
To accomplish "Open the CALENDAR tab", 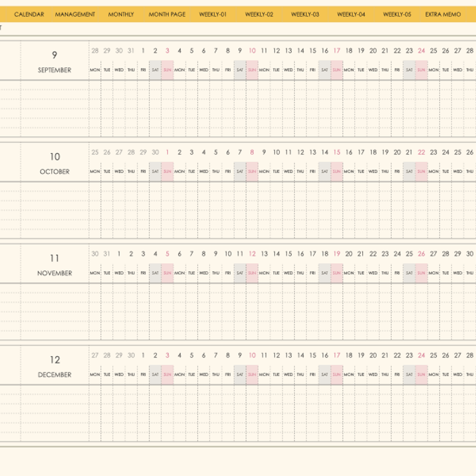I will (29, 14).
